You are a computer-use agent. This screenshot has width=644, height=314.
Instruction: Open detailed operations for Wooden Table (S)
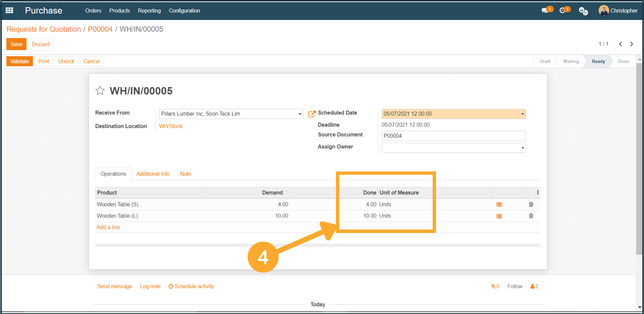pos(499,205)
